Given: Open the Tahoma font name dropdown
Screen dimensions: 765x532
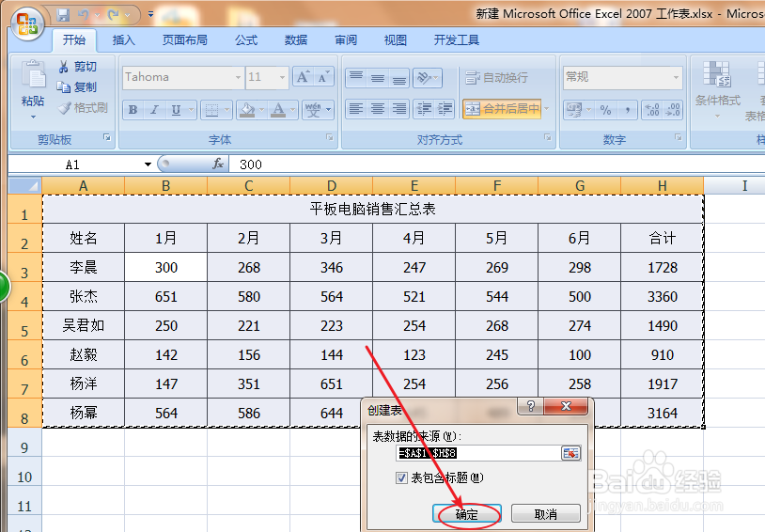Looking at the screenshot, I should point(238,77).
